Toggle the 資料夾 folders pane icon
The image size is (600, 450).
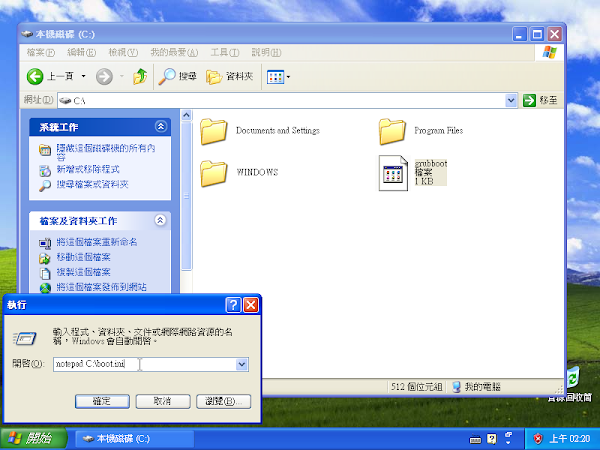point(214,77)
